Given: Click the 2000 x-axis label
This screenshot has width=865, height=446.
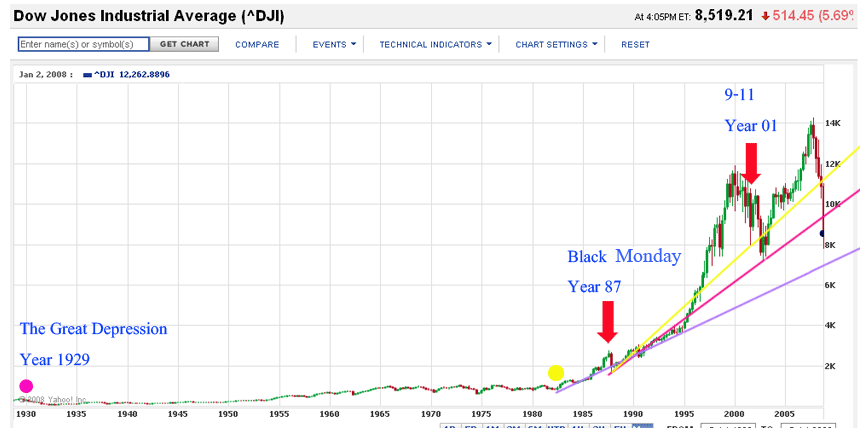Looking at the screenshot, I should [x=734, y=414].
